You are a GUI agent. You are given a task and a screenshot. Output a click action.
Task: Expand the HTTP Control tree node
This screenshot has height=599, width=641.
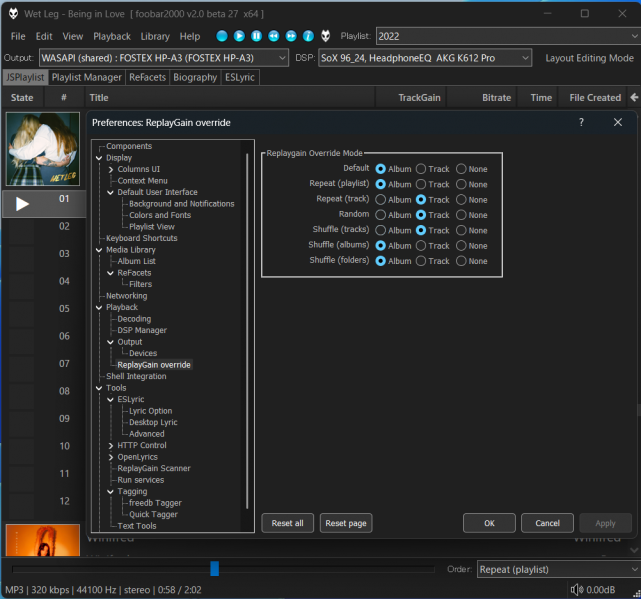point(111,445)
